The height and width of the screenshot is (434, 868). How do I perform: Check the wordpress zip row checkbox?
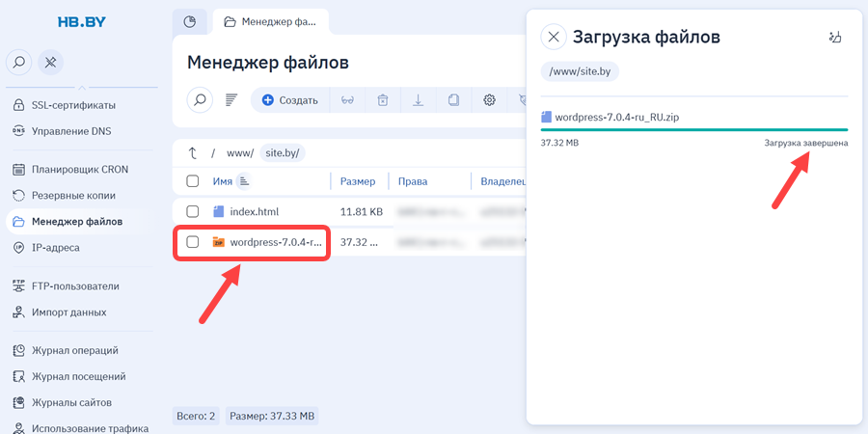[x=192, y=242]
